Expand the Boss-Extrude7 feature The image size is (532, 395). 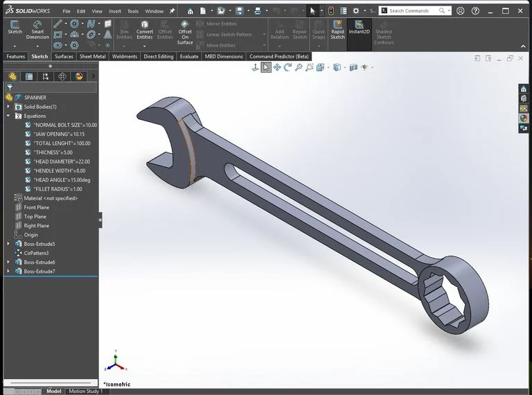[8, 271]
